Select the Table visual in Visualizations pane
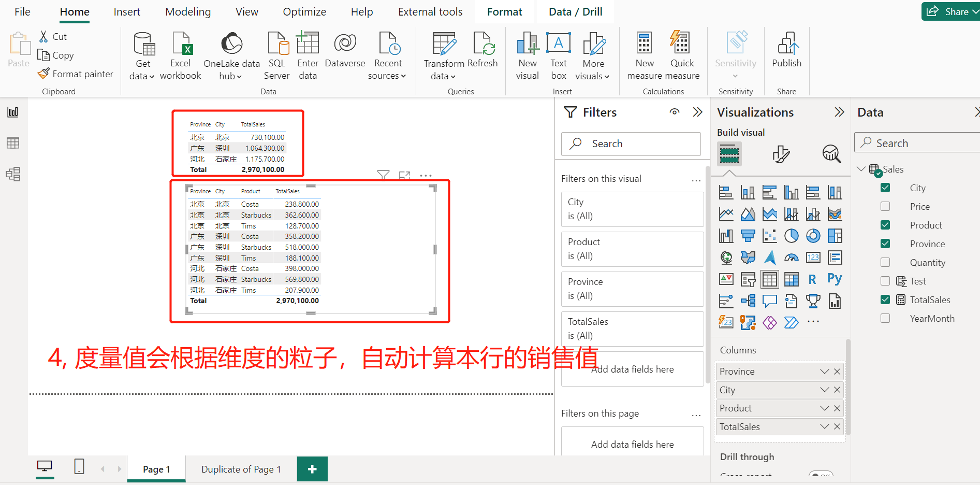 [x=770, y=279]
